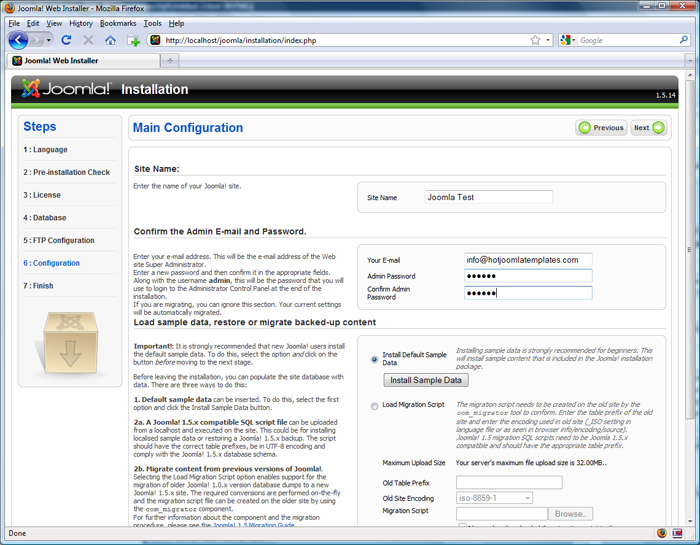Click the browser Back arrow button
The width and height of the screenshot is (700, 545).
19,40
